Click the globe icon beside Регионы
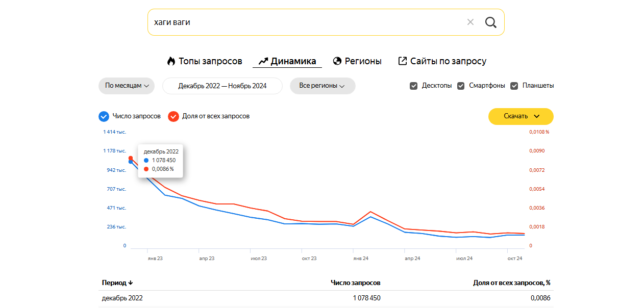Viewport: 644px width, 308px height. coord(337,61)
